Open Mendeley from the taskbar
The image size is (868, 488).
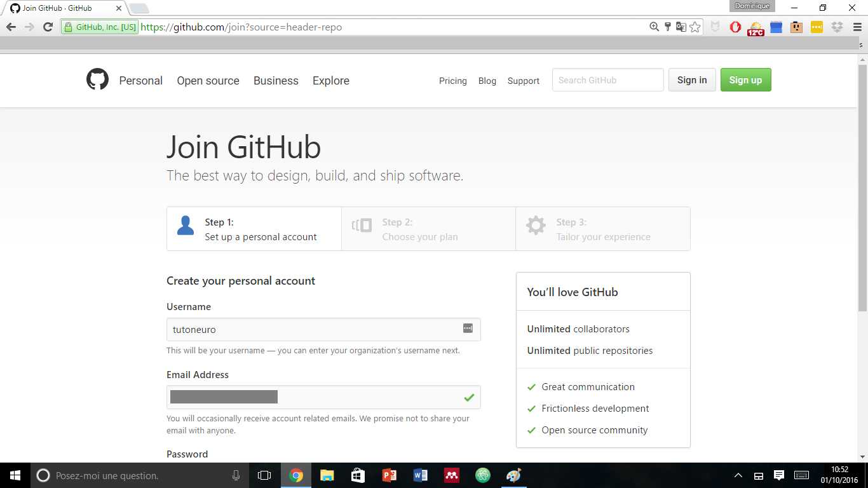pyautogui.click(x=452, y=475)
